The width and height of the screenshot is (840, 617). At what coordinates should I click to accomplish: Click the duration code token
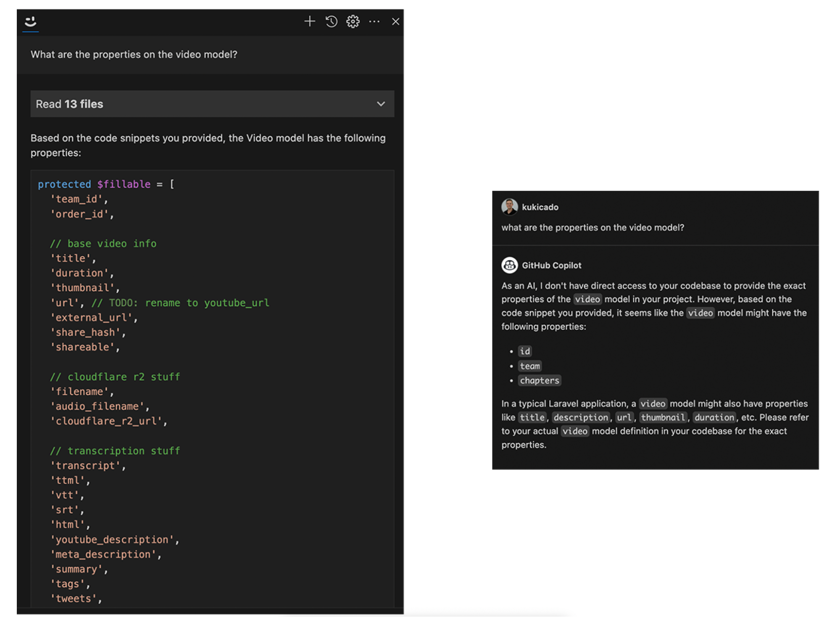point(714,417)
